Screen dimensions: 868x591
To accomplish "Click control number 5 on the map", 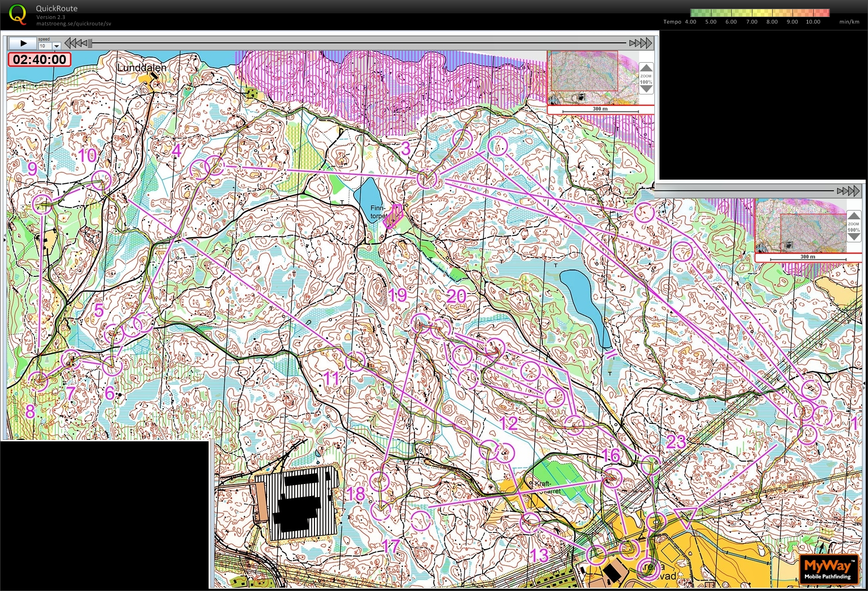I will coord(99,310).
